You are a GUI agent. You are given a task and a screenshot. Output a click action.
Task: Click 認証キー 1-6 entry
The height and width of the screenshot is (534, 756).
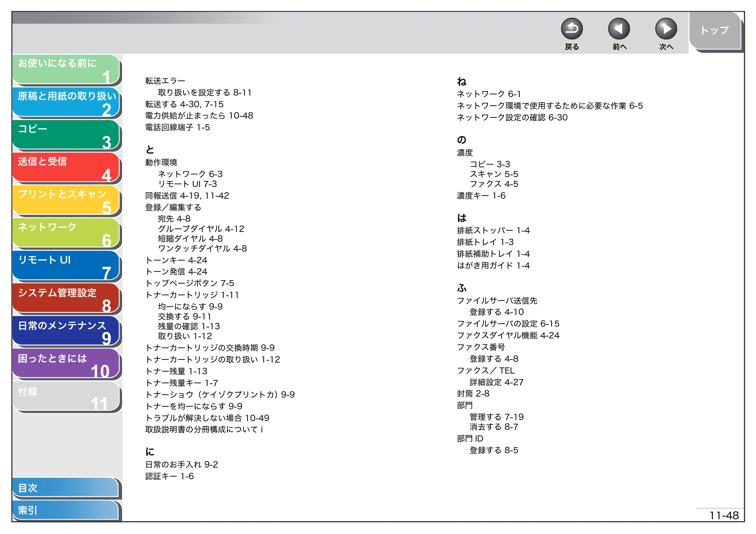[169, 476]
